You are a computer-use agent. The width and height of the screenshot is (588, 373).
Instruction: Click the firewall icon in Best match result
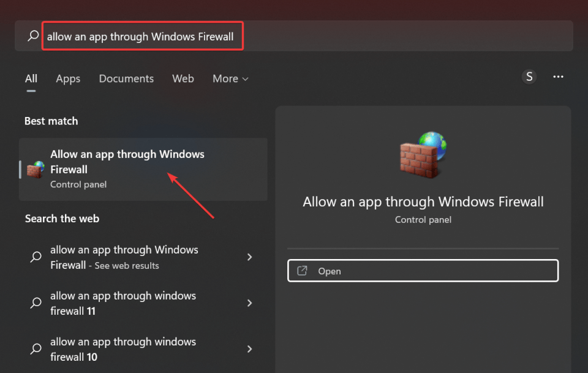(36, 170)
